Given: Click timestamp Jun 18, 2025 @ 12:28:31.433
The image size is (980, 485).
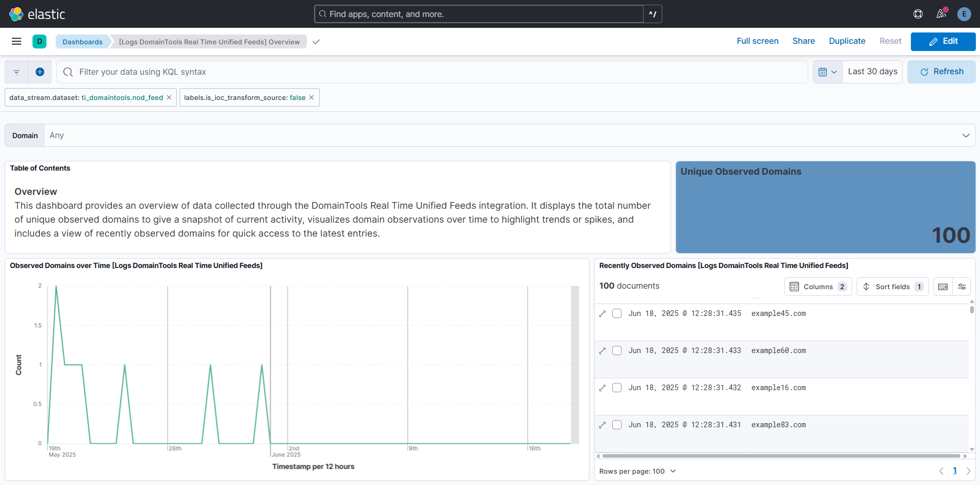Looking at the screenshot, I should click(684, 350).
